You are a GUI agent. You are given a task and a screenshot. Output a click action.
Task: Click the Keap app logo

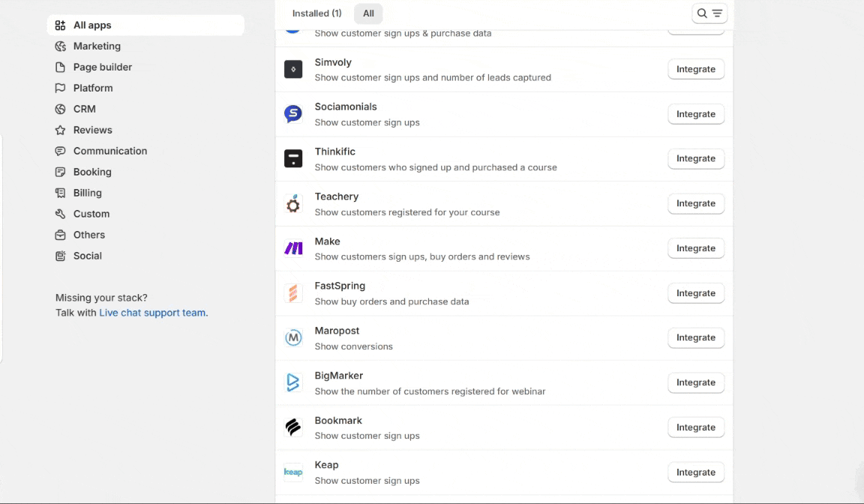click(293, 472)
